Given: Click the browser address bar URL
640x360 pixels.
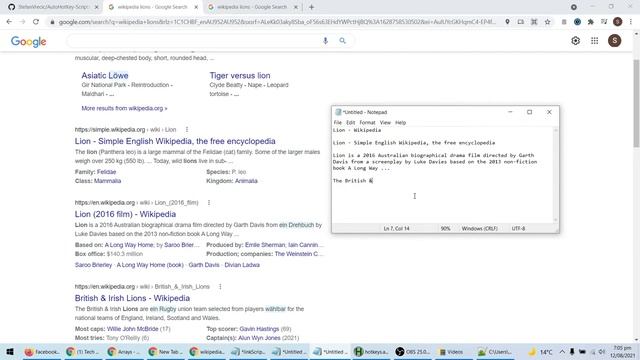Looking at the screenshot, I should click(278, 22).
